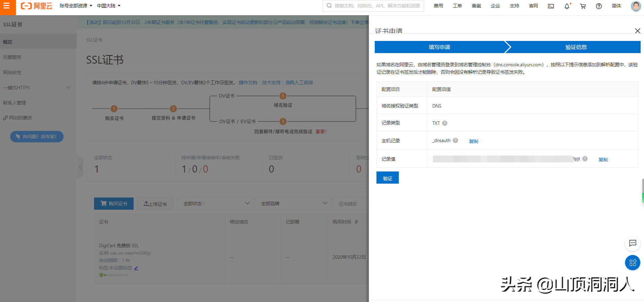Click the 购买时间 column header

click(x=342, y=222)
